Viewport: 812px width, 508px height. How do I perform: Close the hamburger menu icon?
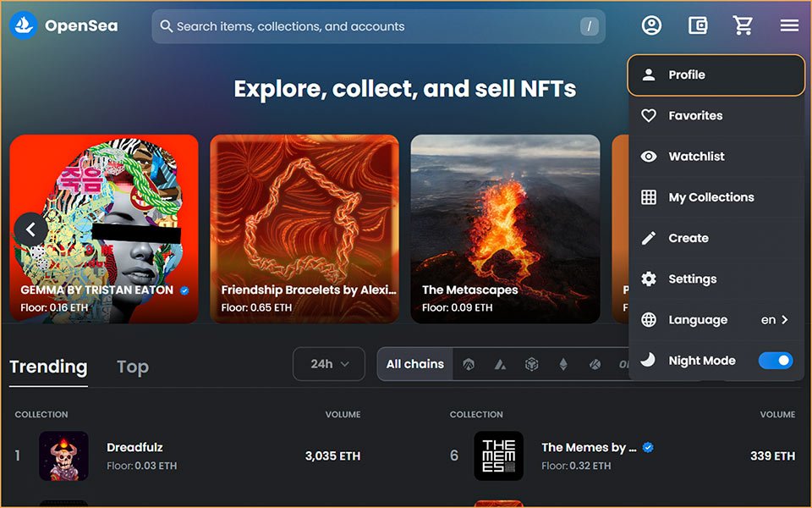(789, 25)
